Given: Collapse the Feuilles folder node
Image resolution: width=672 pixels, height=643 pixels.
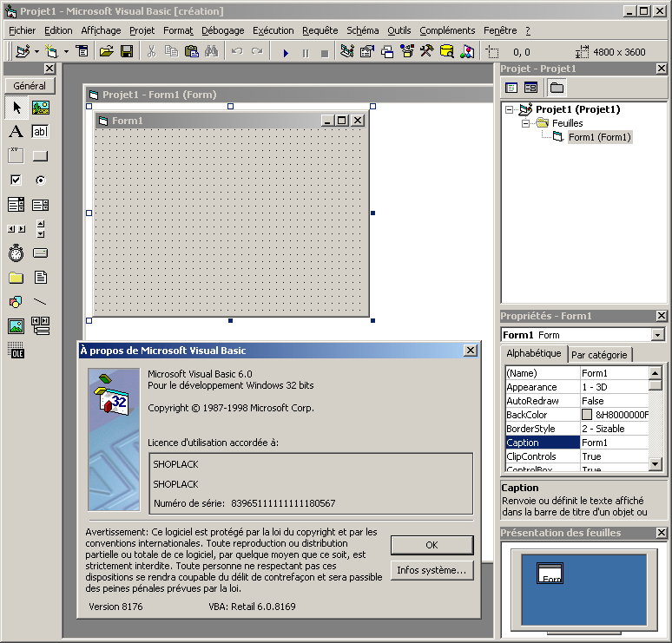Looking at the screenshot, I should [525, 124].
